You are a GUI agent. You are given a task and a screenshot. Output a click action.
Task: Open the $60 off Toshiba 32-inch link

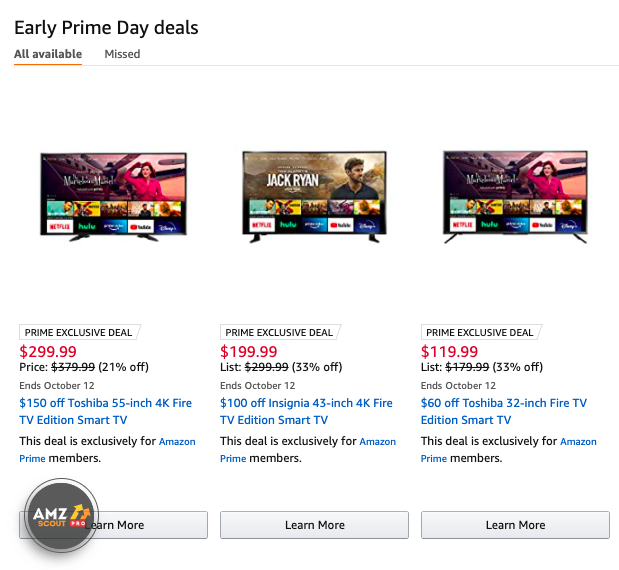pos(503,411)
